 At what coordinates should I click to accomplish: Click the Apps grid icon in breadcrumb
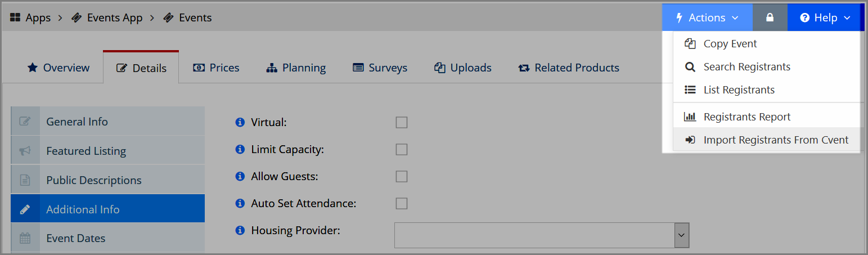click(x=15, y=17)
